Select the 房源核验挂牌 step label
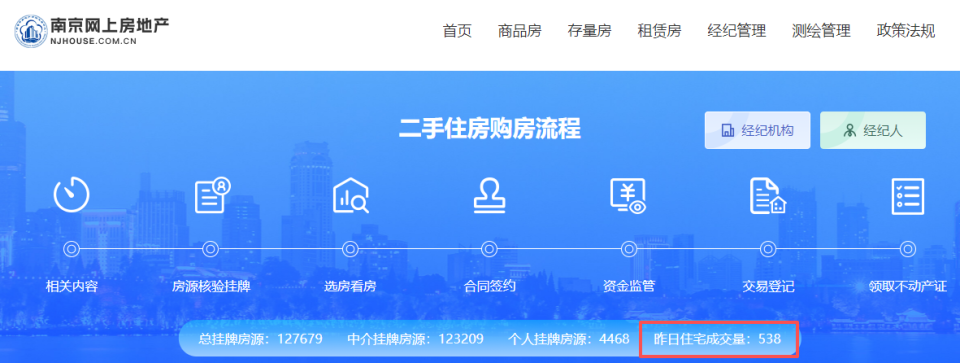Viewport: 960px width, 363px height. tap(211, 286)
